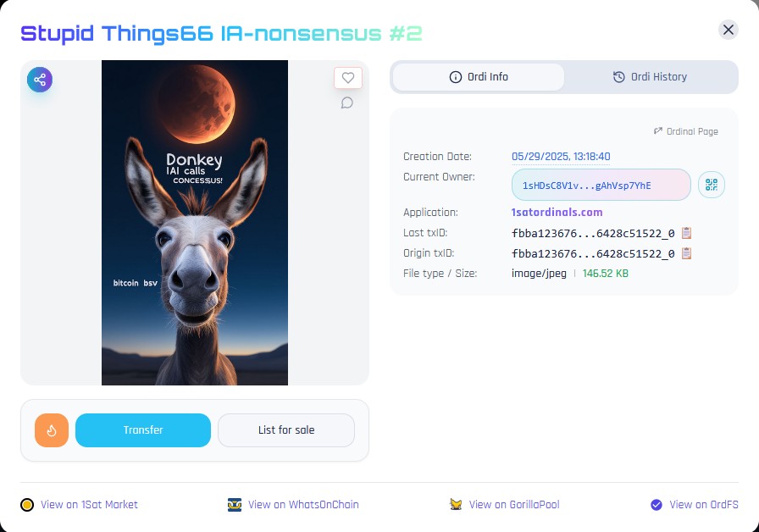Open comments via the speech bubble icon
This screenshot has width=759, height=532.
point(347,103)
